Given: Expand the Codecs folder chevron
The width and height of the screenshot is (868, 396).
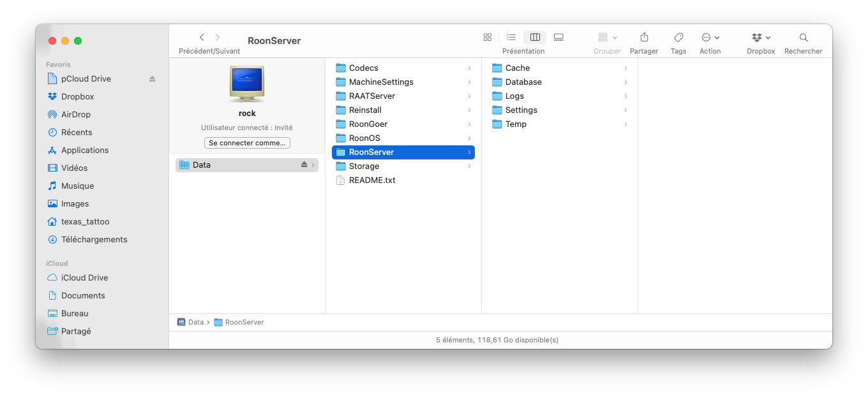Looking at the screenshot, I should tap(469, 68).
